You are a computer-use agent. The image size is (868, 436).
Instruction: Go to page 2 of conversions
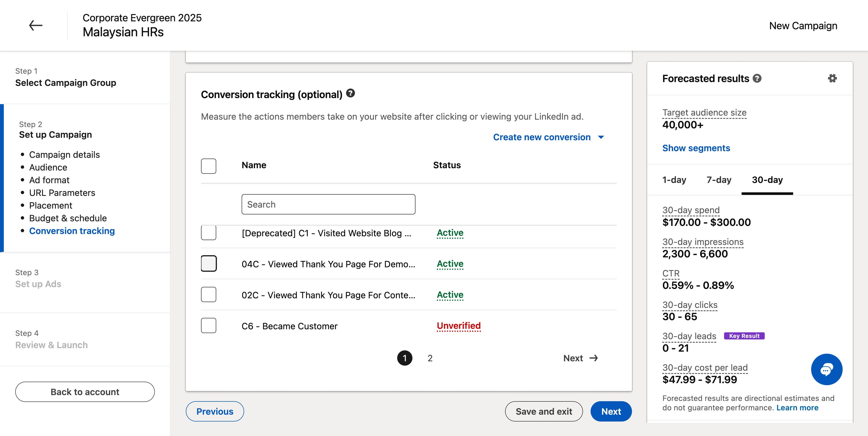(430, 358)
